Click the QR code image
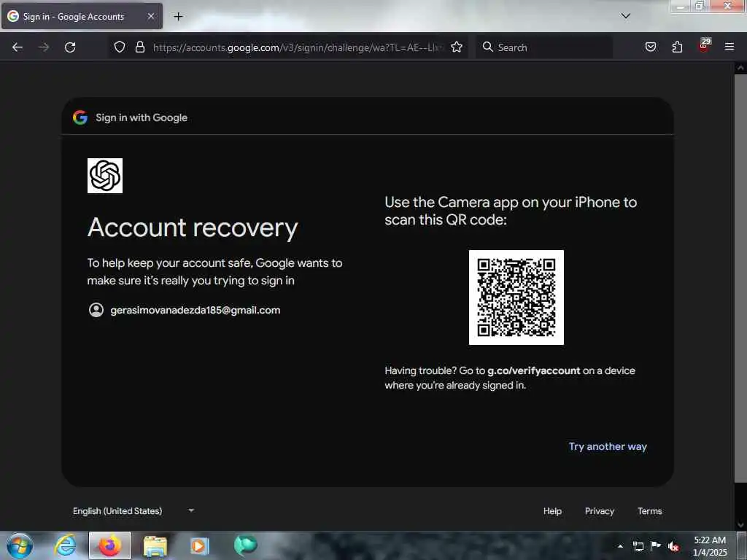This screenshot has width=747, height=560. (516, 297)
